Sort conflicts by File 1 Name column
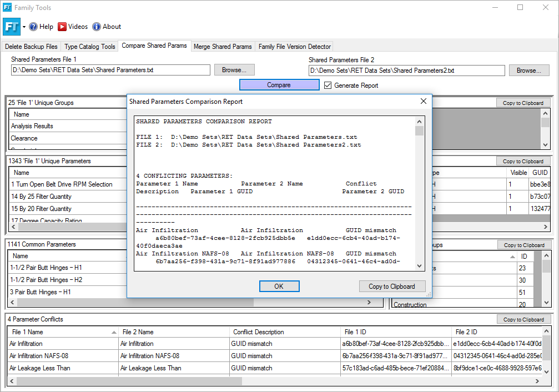The width and height of the screenshot is (559, 392). 62,332
